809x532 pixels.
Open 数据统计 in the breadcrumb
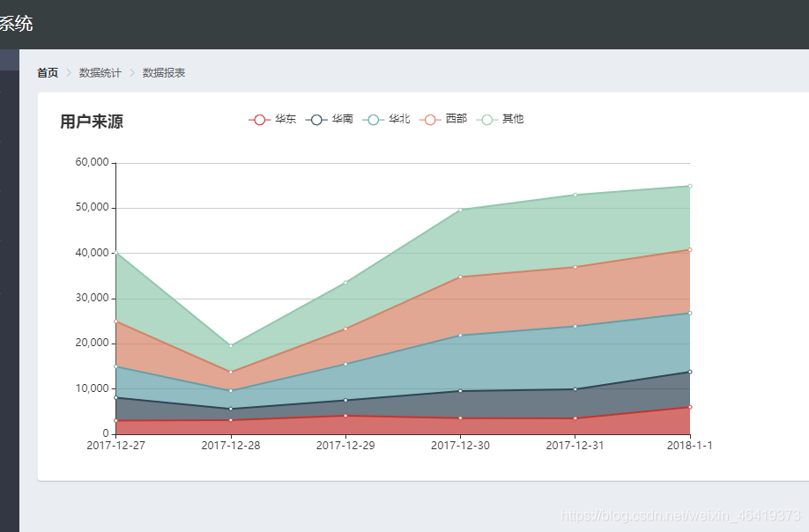[x=100, y=73]
